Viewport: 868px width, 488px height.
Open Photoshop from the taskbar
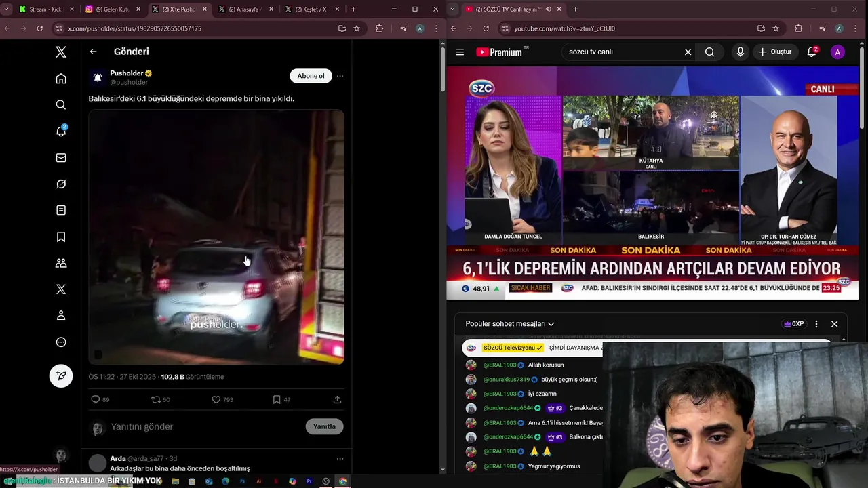pyautogui.click(x=242, y=481)
